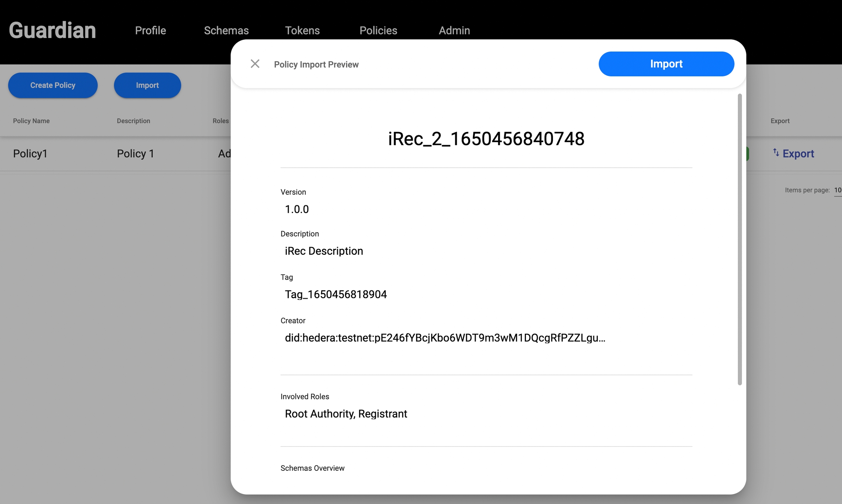Switch to the Policies section
This screenshot has height=504, width=842.
pos(378,30)
